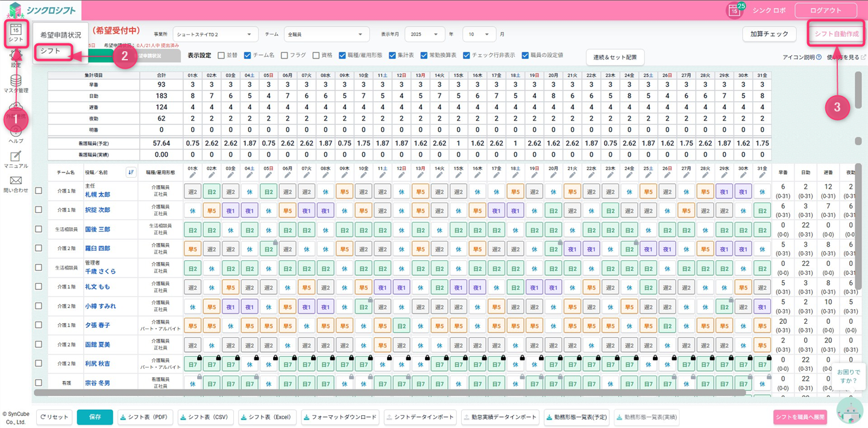Open the calendar notification icon with badge 25
The width and height of the screenshot is (868, 428).
coord(734,10)
